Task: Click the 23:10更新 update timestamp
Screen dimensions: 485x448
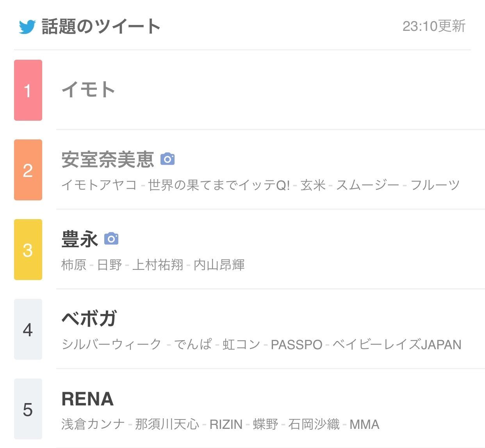Action: [434, 26]
